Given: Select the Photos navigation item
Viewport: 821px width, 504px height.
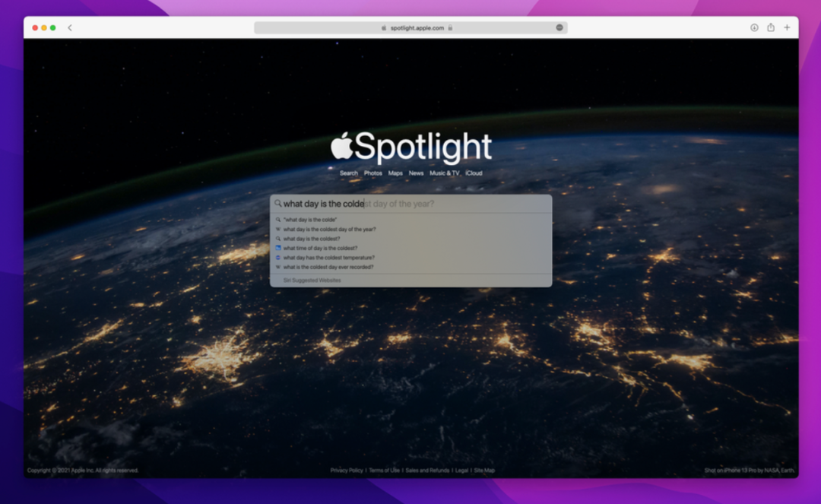Looking at the screenshot, I should coord(372,173).
